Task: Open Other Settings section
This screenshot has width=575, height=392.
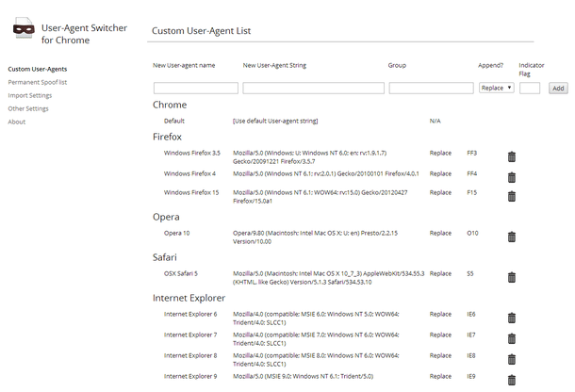Action: (x=28, y=108)
